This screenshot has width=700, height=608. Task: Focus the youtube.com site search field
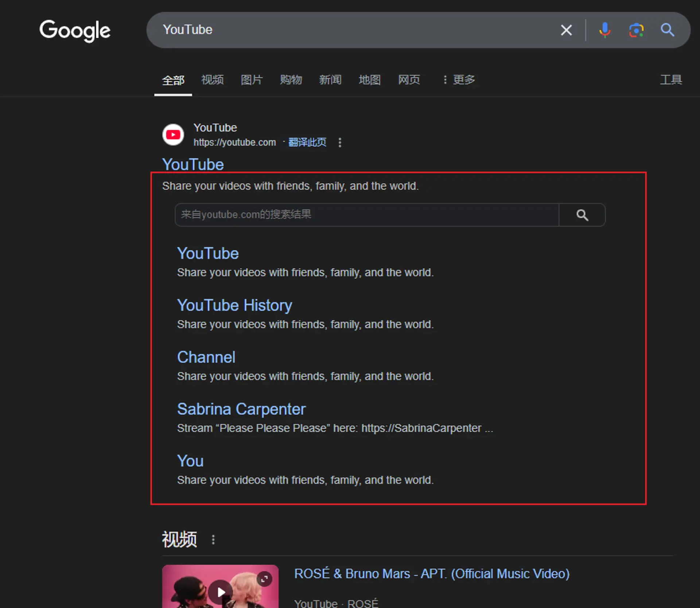coord(366,215)
